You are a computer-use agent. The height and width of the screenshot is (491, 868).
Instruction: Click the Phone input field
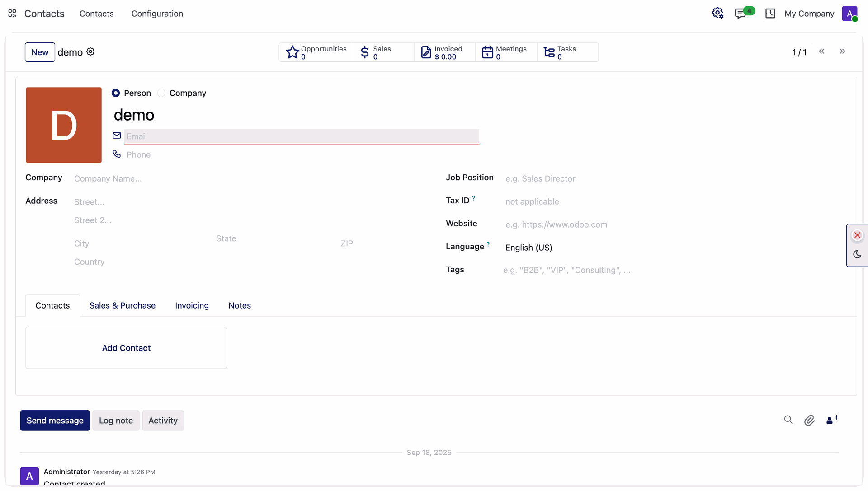coord(302,155)
